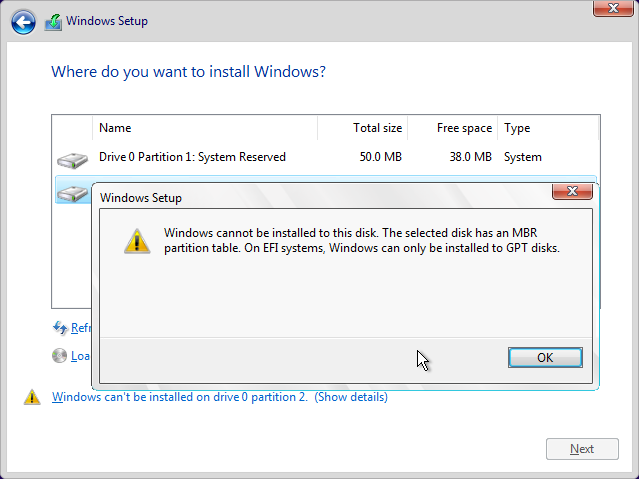Screen dimensions: 639x479
Task: Sort by the Type column header
Action: click(x=548, y=128)
